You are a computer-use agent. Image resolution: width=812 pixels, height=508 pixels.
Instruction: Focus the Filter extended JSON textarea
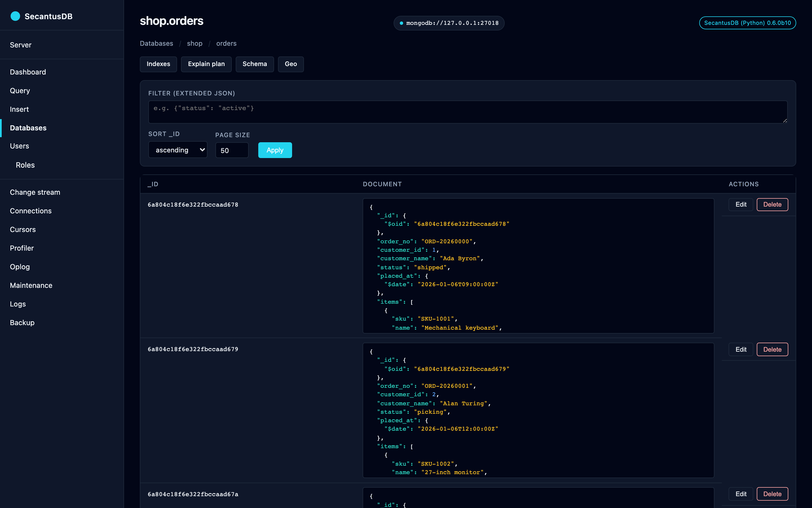point(468,112)
